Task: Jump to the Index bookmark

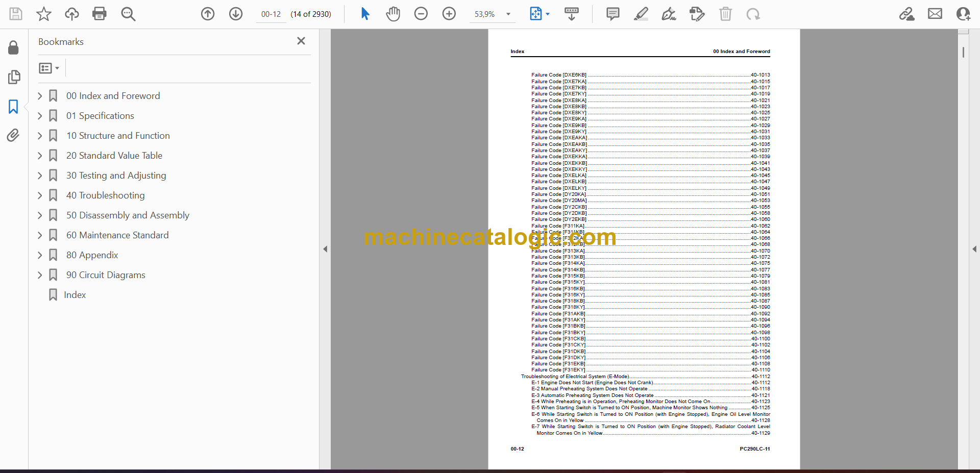Action: click(x=75, y=295)
